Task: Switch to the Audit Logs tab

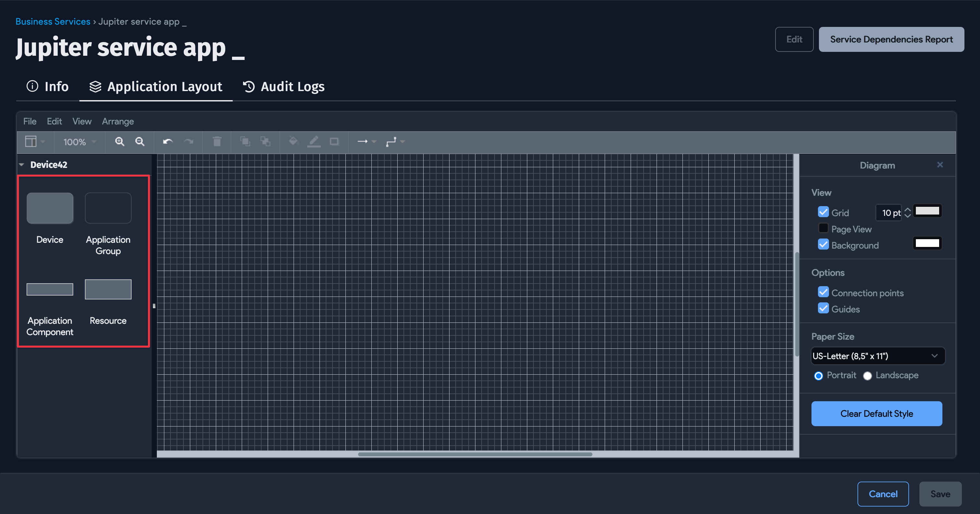Action: point(284,87)
